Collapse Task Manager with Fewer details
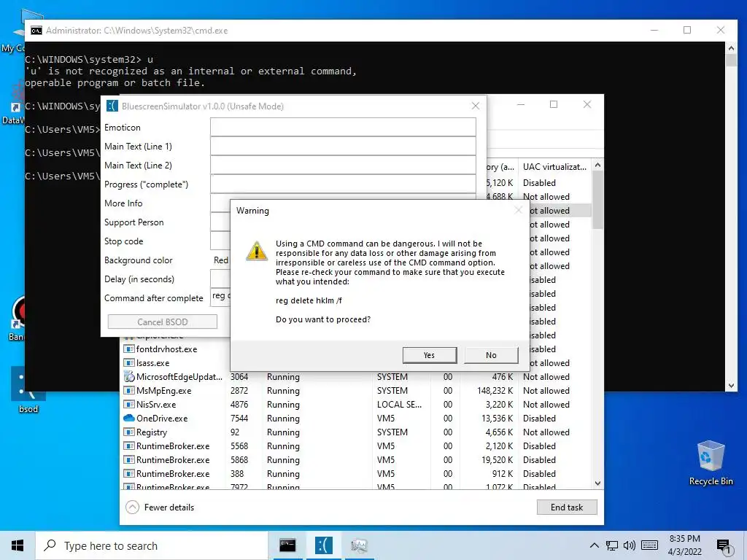747x560 pixels. tap(160, 507)
